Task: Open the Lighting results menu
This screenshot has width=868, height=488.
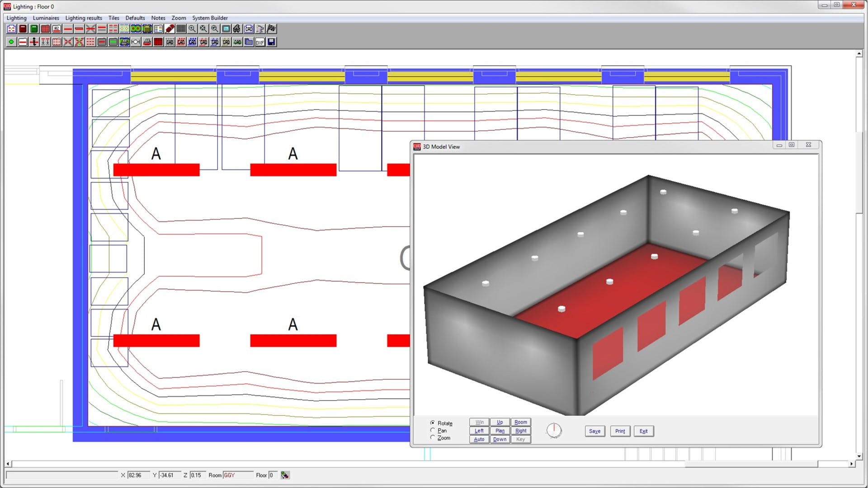Action: point(84,18)
